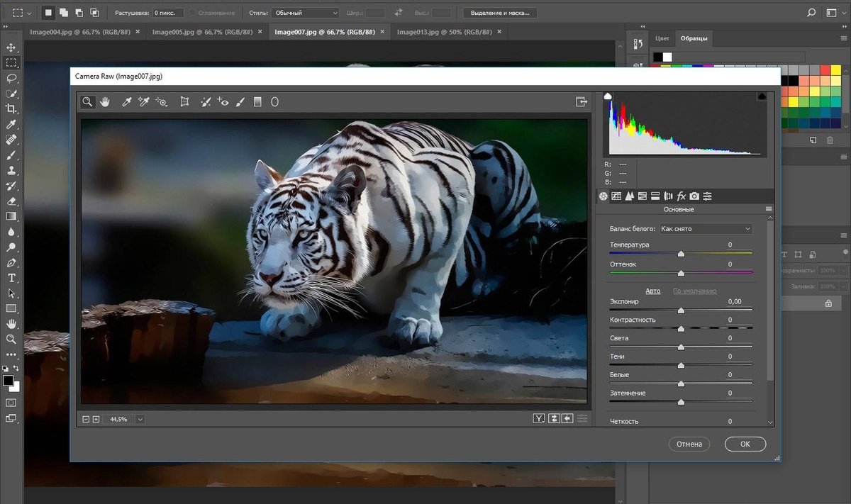Image resolution: width=851 pixels, height=504 pixels.
Task: Open the Стиль dropdown showing Обычный
Action: [305, 13]
